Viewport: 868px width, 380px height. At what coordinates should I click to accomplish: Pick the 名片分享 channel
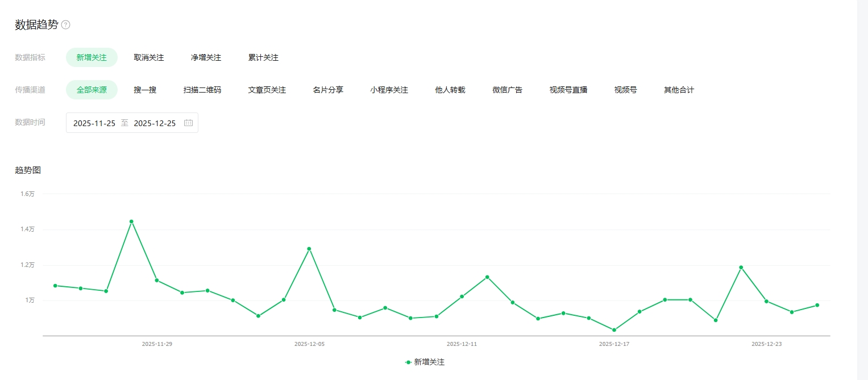click(328, 90)
